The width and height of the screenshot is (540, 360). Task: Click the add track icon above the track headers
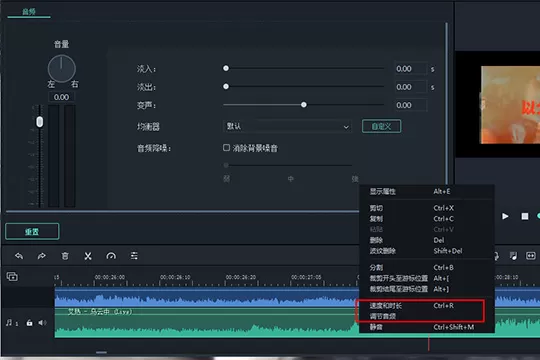coord(12,276)
